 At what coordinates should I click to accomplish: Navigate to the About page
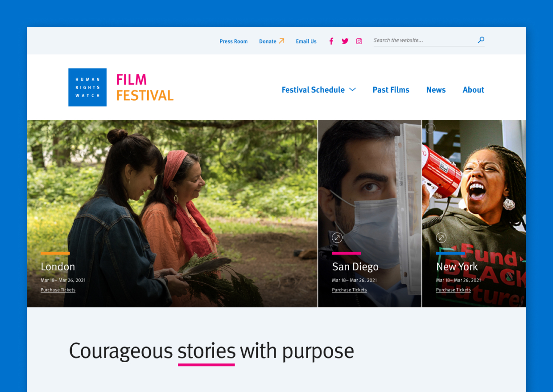(473, 90)
